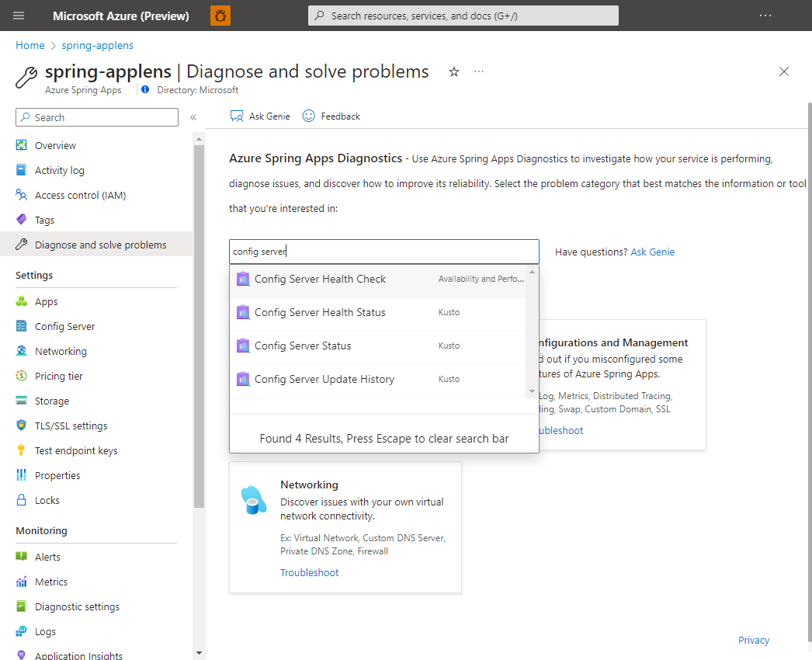812x660 pixels.
Task: Choose Config Server Status search result
Action: [x=303, y=346]
